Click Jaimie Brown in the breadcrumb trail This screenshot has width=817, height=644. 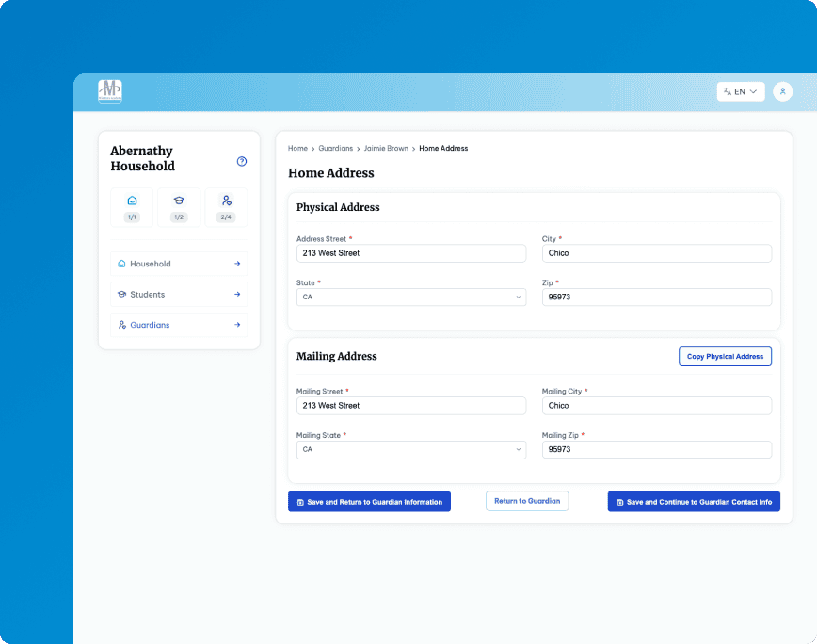coord(388,148)
